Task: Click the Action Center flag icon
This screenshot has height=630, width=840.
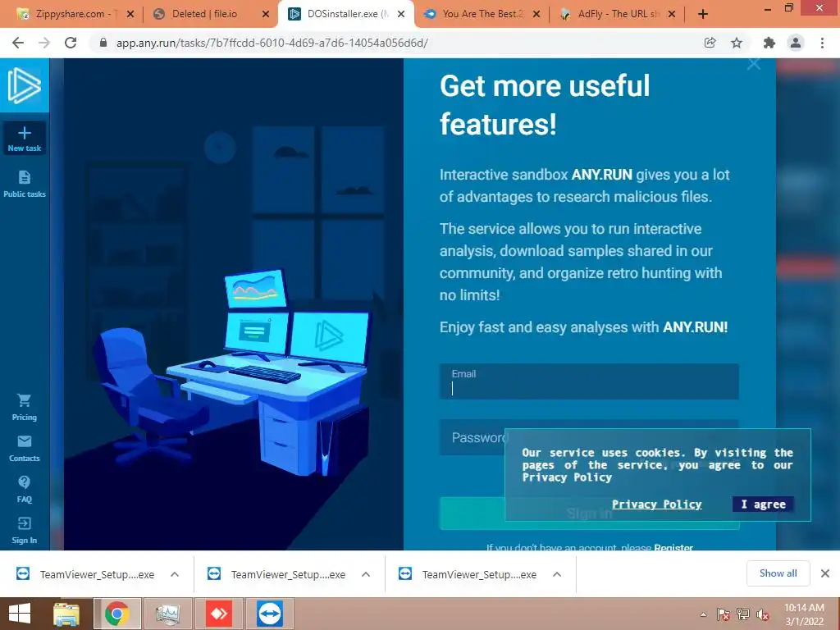Action: pos(724,614)
